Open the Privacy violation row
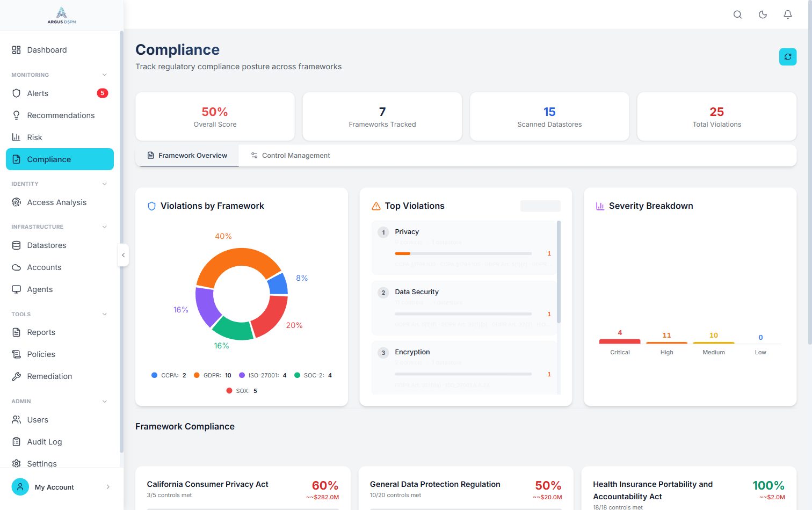The height and width of the screenshot is (510, 812). 463,247
